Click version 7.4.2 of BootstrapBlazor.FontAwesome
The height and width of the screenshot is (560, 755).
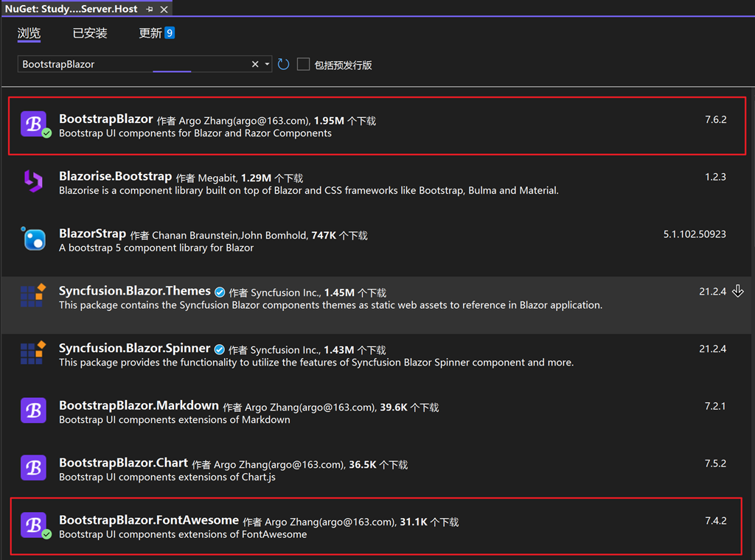tap(715, 520)
